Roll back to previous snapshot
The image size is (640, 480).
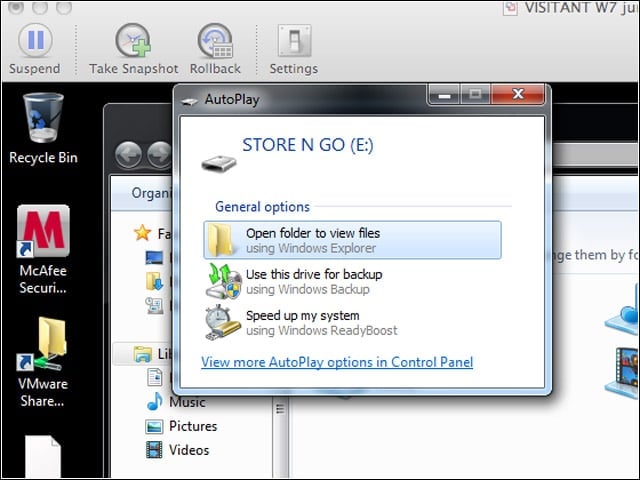tap(215, 49)
